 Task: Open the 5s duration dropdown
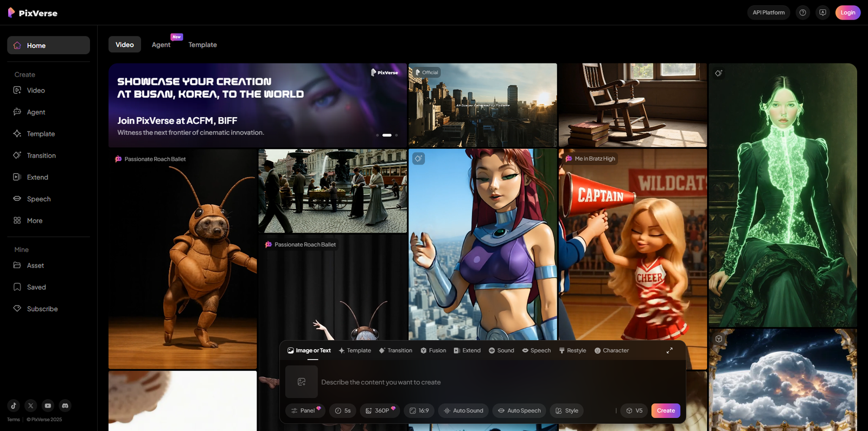[x=342, y=411]
